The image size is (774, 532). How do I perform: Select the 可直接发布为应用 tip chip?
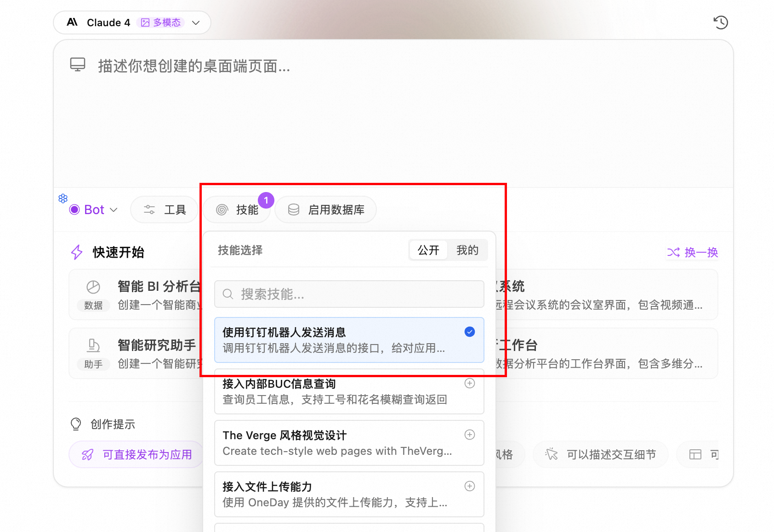coord(136,454)
